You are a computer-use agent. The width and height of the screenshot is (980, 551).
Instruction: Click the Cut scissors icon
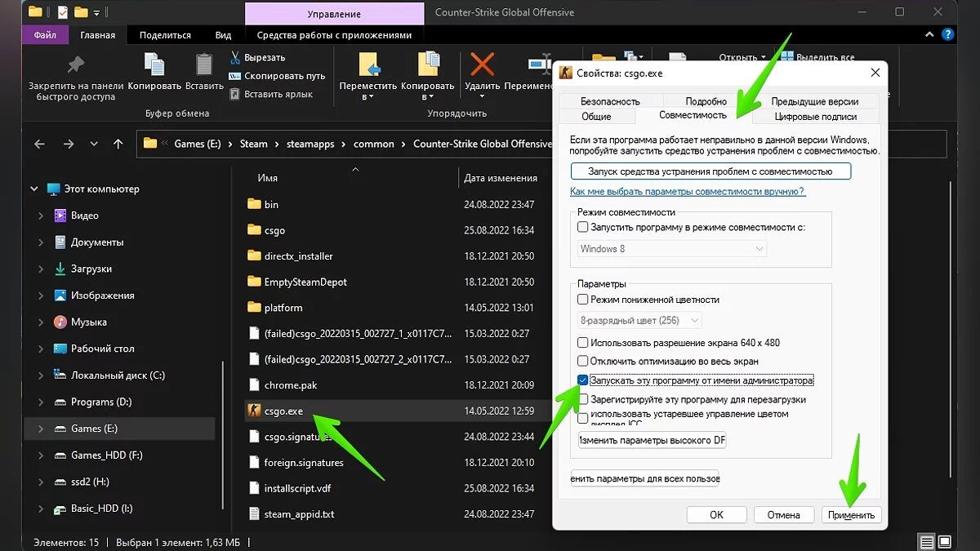[235, 58]
